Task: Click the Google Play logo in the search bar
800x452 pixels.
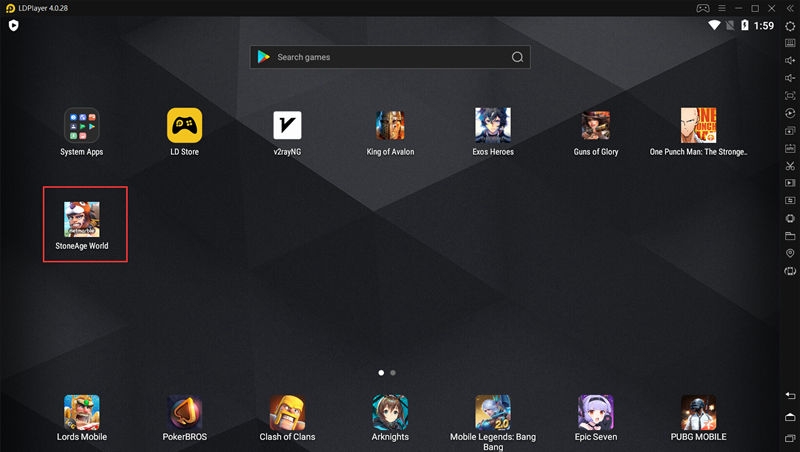Action: click(x=264, y=57)
